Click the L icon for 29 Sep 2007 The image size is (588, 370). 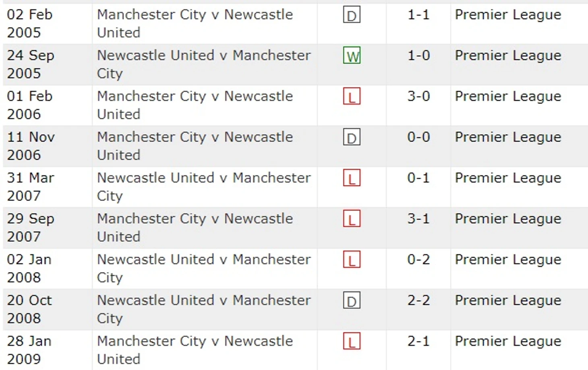click(352, 219)
